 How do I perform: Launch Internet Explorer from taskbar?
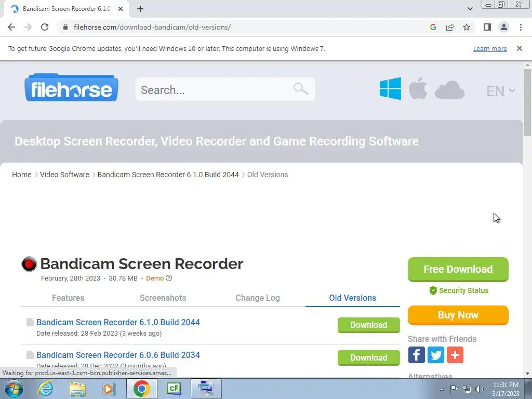45,389
